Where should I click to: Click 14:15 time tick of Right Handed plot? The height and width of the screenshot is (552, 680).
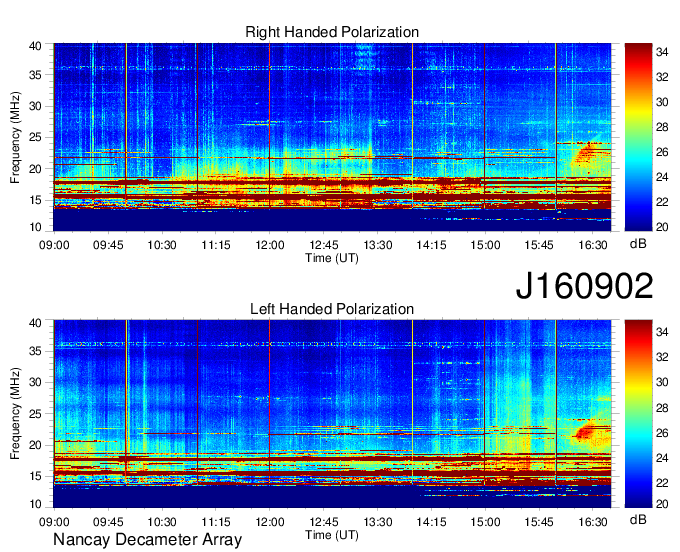coord(432,245)
